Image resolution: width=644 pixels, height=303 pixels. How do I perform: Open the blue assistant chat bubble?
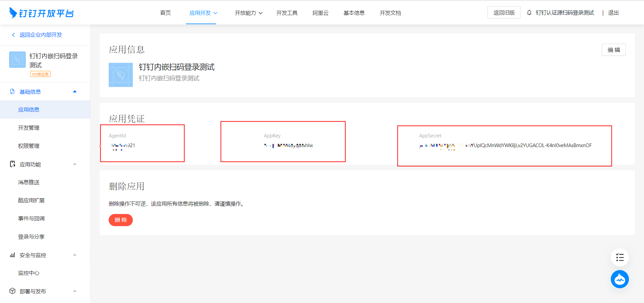620,279
